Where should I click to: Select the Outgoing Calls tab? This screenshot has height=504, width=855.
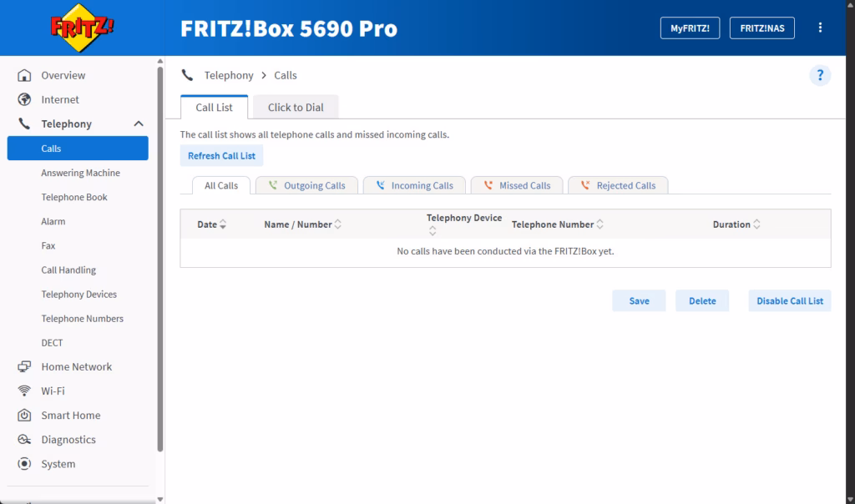[306, 185]
